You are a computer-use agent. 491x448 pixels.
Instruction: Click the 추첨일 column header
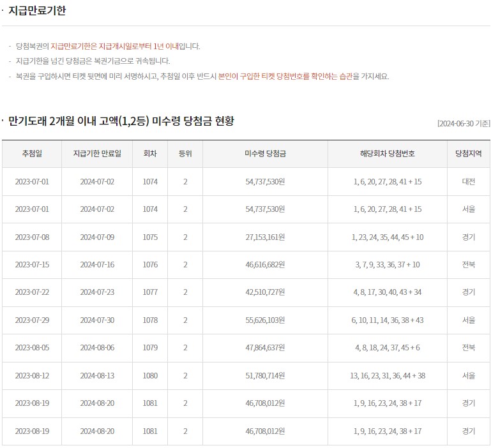[32, 154]
